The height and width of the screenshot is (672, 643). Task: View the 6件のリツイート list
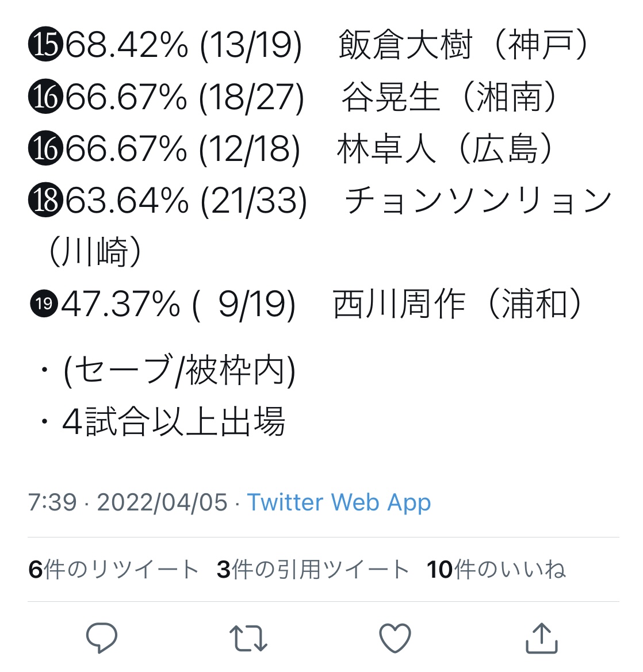click(x=113, y=569)
